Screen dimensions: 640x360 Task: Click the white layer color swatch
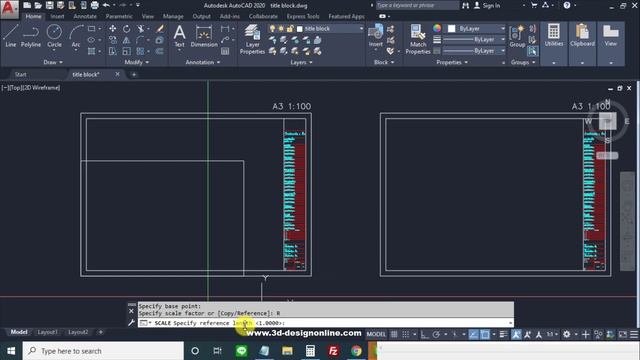point(300,29)
